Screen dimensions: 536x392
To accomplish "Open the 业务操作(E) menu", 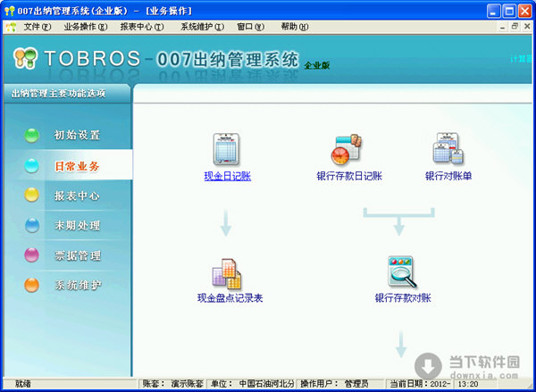I will click(86, 27).
